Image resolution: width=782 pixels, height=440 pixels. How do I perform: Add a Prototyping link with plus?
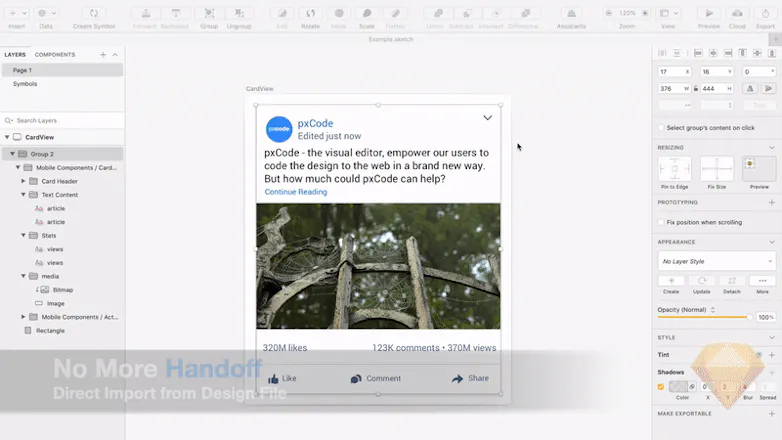(x=772, y=203)
